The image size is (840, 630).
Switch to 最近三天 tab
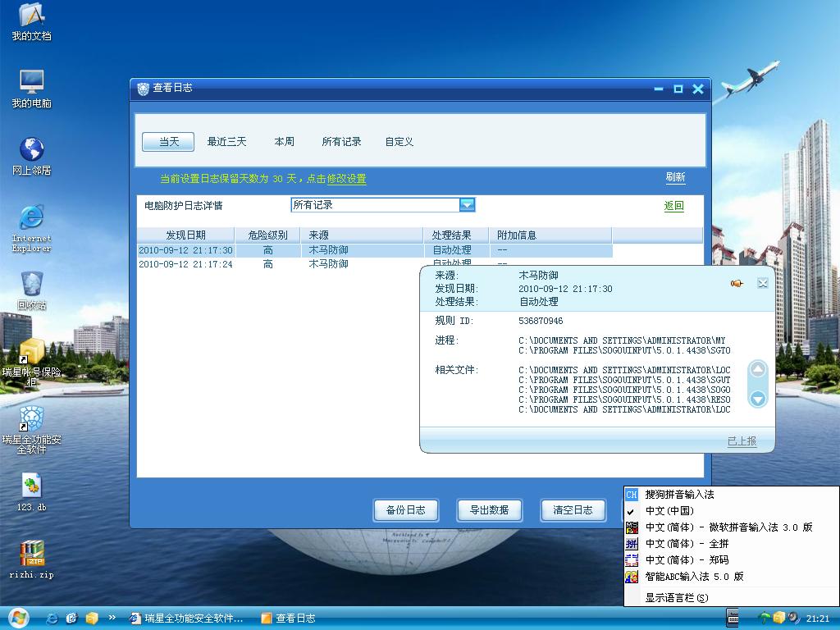click(x=226, y=142)
